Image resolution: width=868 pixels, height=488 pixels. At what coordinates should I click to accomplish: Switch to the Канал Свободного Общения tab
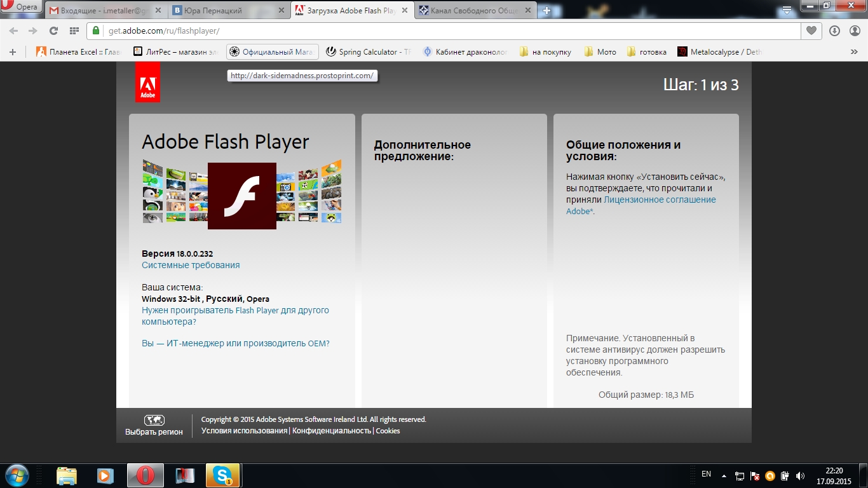pos(470,11)
